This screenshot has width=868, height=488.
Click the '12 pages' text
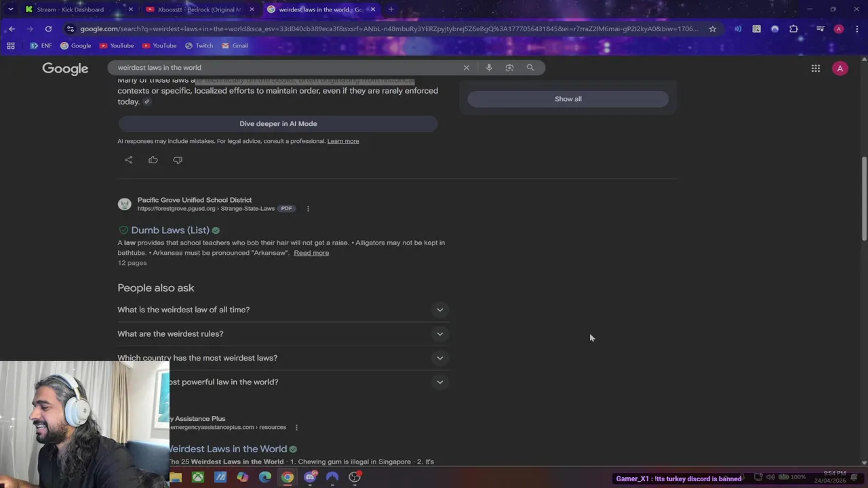132,263
